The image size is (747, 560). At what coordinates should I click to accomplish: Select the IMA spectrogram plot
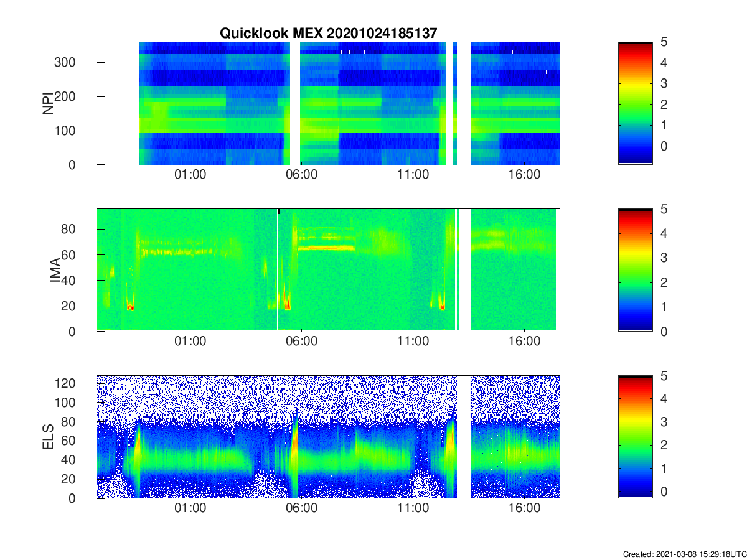(x=329, y=270)
